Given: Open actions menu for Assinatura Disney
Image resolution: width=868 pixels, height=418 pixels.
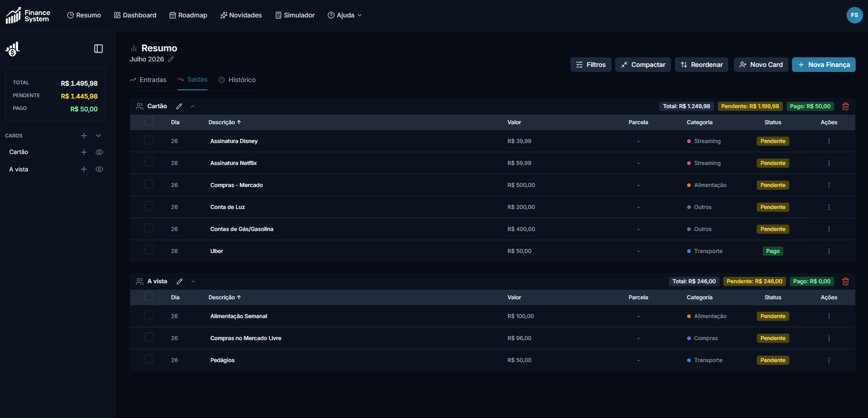Looking at the screenshot, I should pos(829,141).
